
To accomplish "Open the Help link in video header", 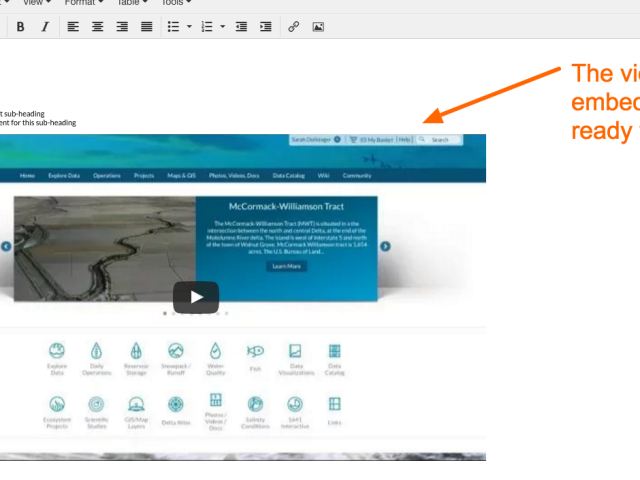I will pyautogui.click(x=404, y=140).
